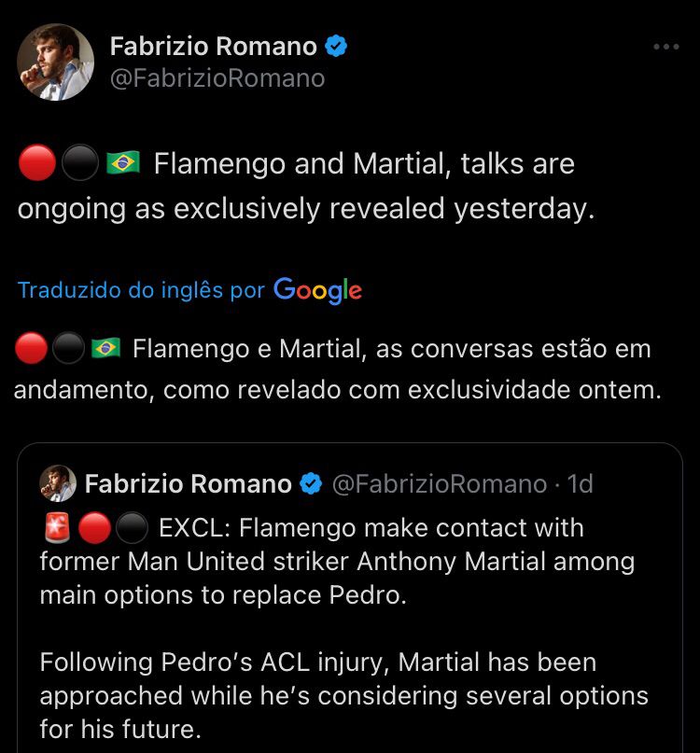Click the small avatar in the quoted tweet
700x753 pixels.
tap(57, 483)
